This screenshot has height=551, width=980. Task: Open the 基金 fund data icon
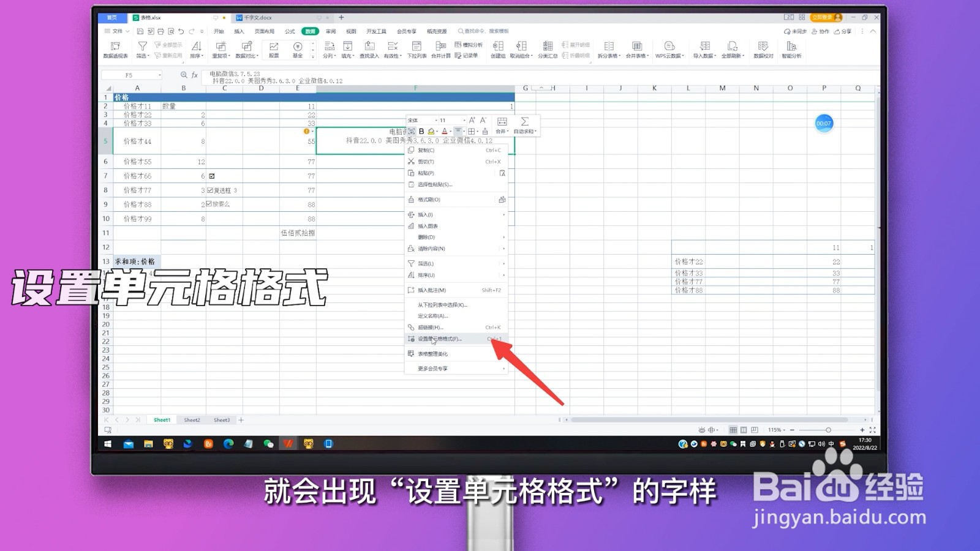(x=298, y=50)
